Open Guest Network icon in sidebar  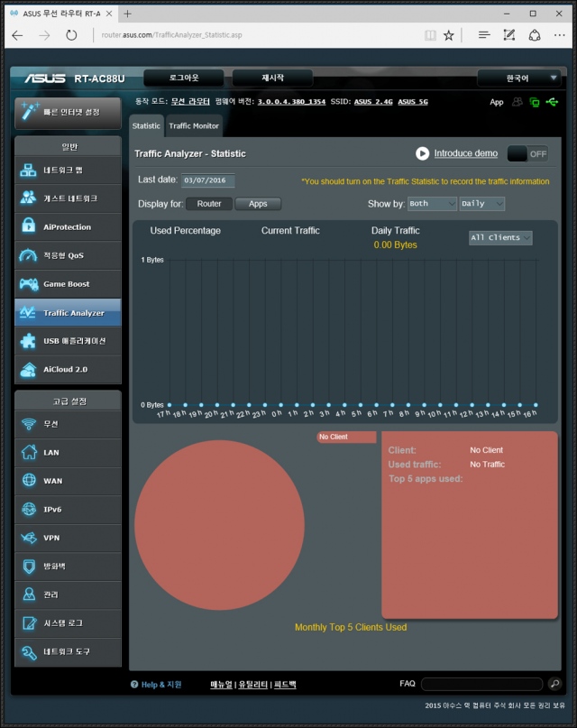coord(28,198)
